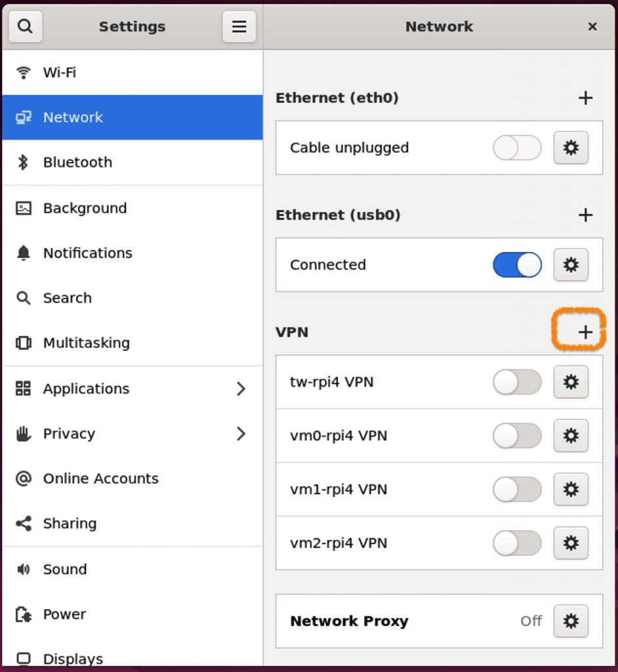This screenshot has width=618, height=672.
Task: Expand the Applications settings section
Action: click(x=131, y=388)
